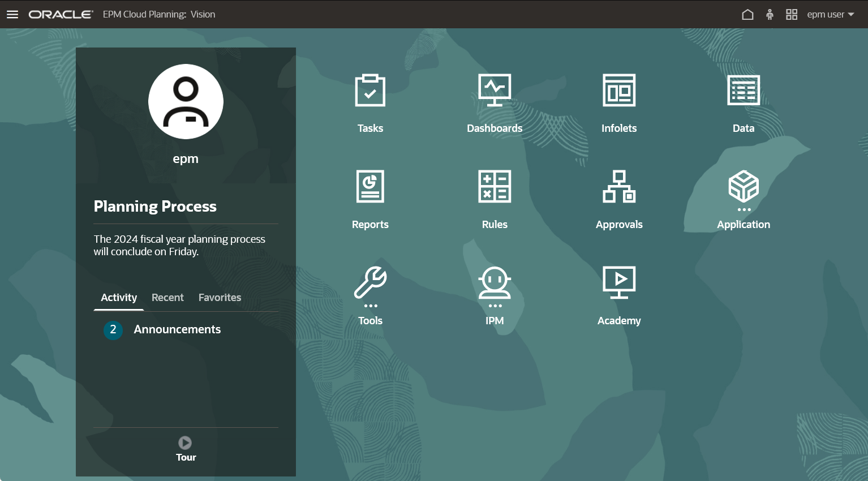
Task: Open the Tools card
Action: click(370, 294)
